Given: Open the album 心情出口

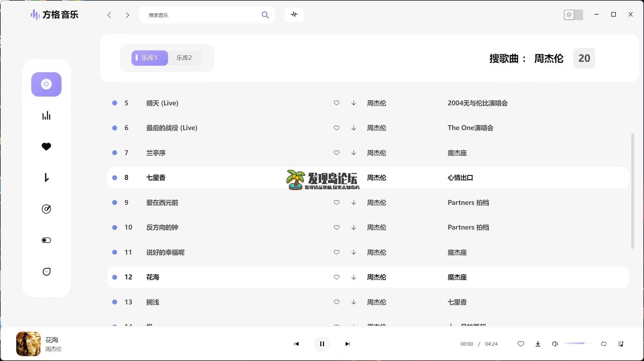Looking at the screenshot, I should click(460, 178).
